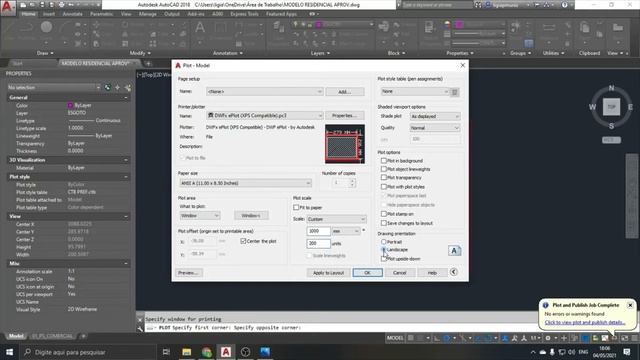The image size is (640, 360).
Task: Click Apply to Layout button
Action: 328,273
